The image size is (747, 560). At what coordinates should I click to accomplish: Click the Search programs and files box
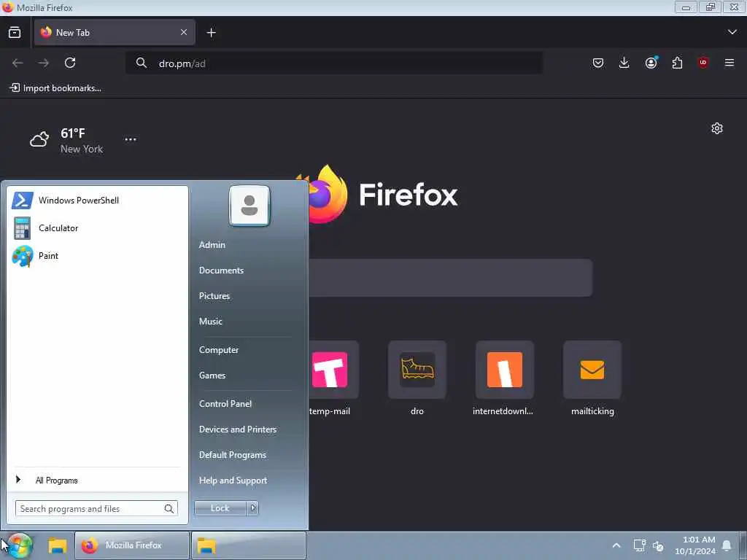tap(97, 508)
